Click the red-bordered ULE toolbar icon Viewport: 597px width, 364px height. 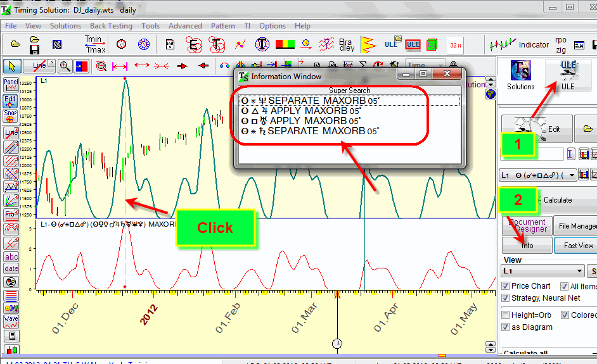(x=413, y=44)
